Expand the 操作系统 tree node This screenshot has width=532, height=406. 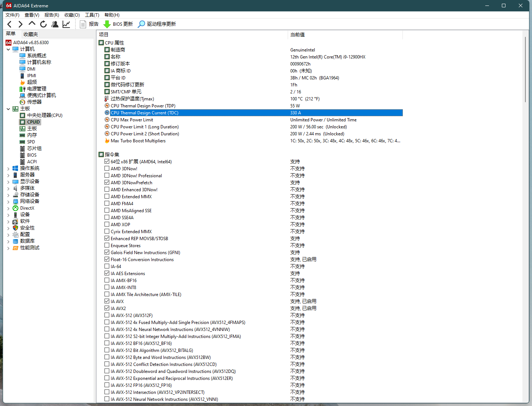coord(8,168)
